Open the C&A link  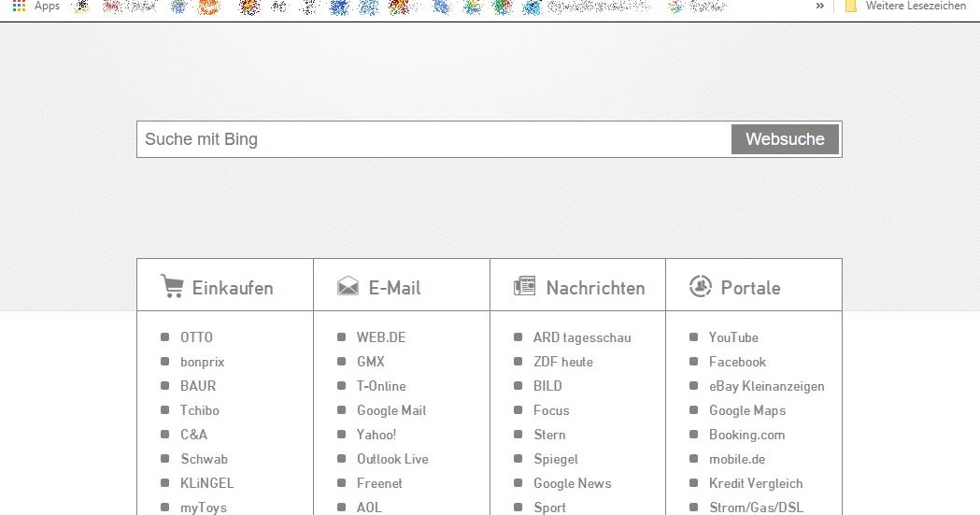[x=193, y=435]
